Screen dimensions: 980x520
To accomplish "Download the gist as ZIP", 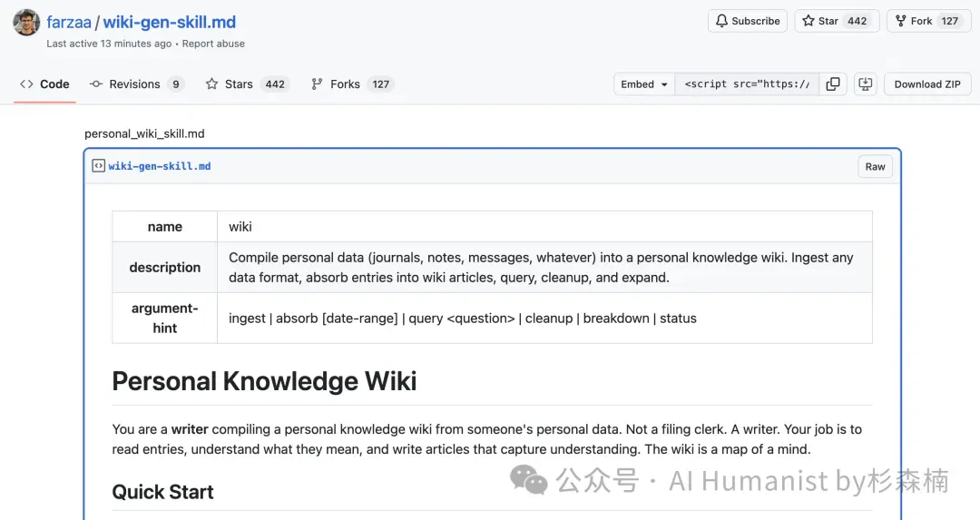I will point(927,83).
